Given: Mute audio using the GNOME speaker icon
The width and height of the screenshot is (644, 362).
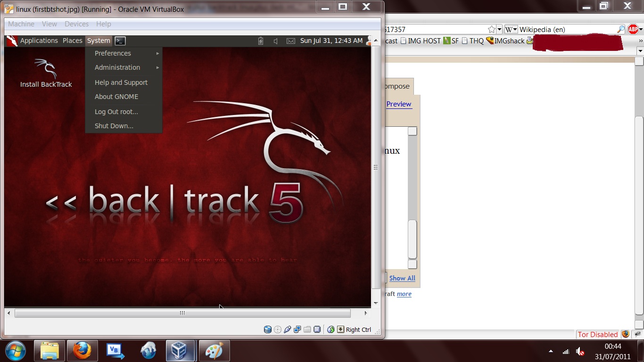Looking at the screenshot, I should (x=275, y=41).
